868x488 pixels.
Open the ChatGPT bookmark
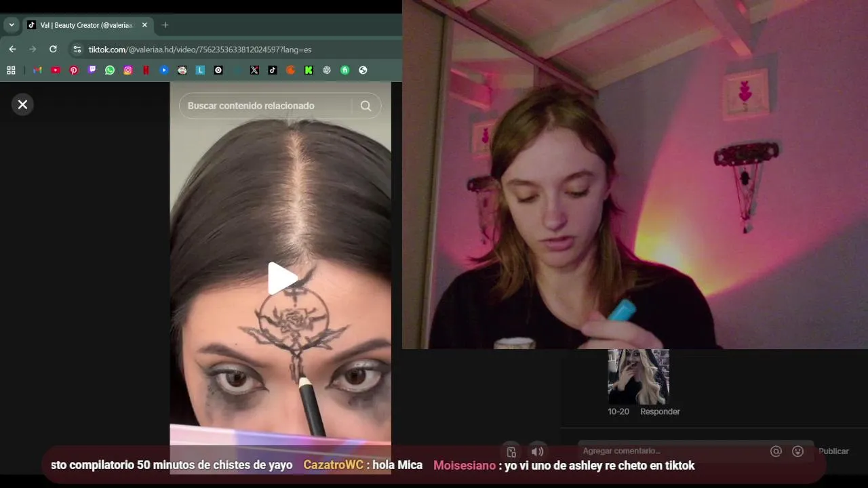click(327, 70)
